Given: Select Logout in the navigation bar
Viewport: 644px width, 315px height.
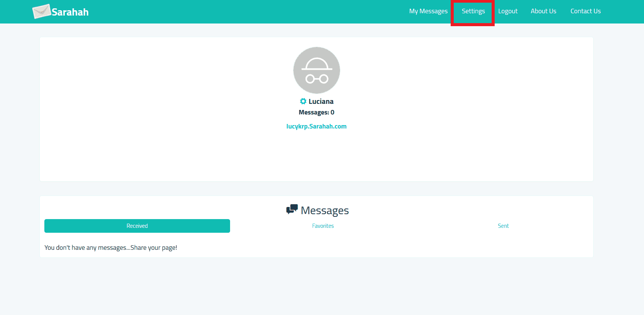Looking at the screenshot, I should 508,11.
